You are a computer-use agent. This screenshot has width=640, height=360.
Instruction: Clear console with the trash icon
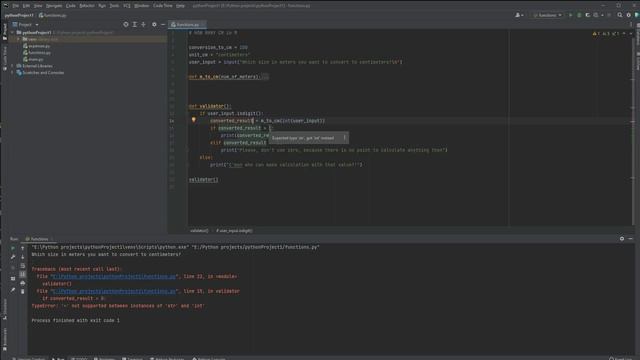22,291
